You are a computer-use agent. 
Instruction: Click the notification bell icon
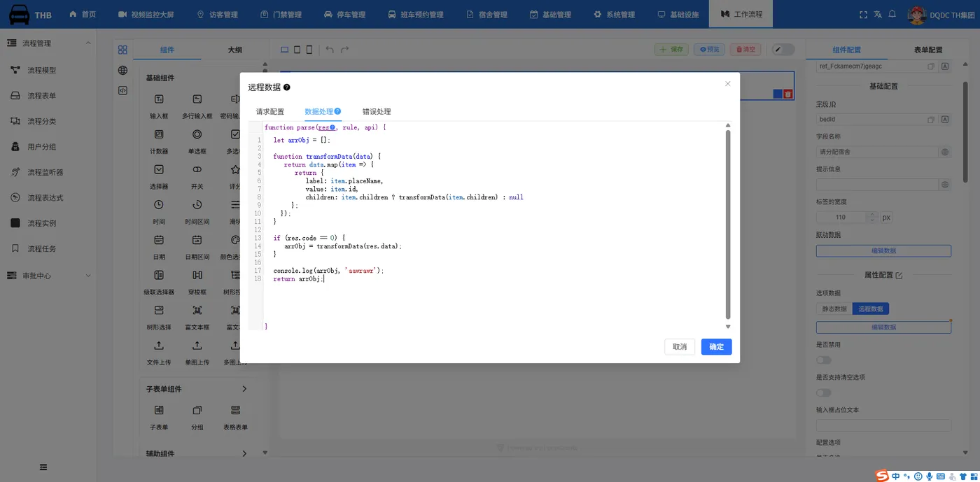click(892, 14)
